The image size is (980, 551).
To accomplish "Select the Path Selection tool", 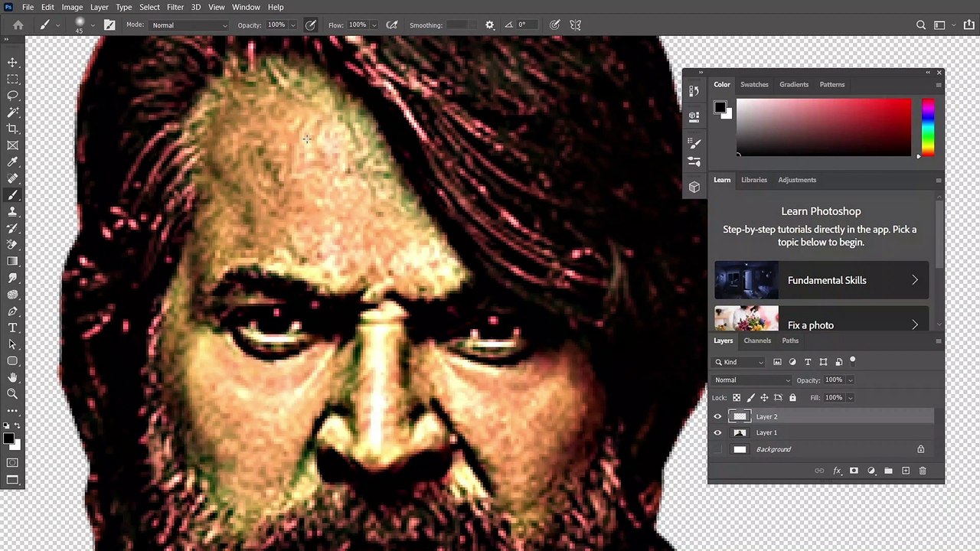I will (12, 344).
